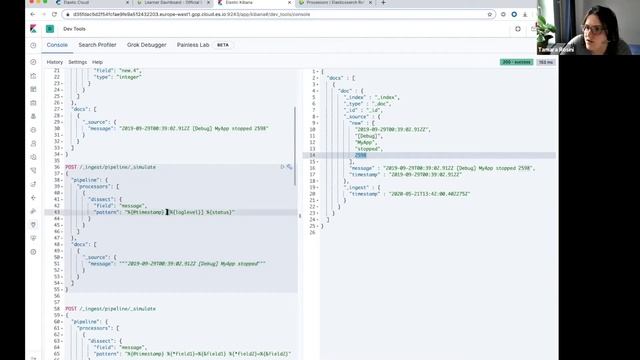This screenshot has height=360, width=640.
Task: Click the "timestamp" value on response line 17
Action: coord(425,175)
